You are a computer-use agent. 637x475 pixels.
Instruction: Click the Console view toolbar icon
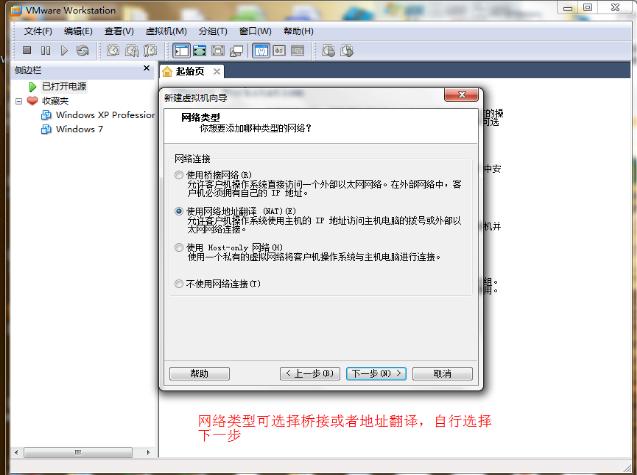pyautogui.click(x=297, y=51)
